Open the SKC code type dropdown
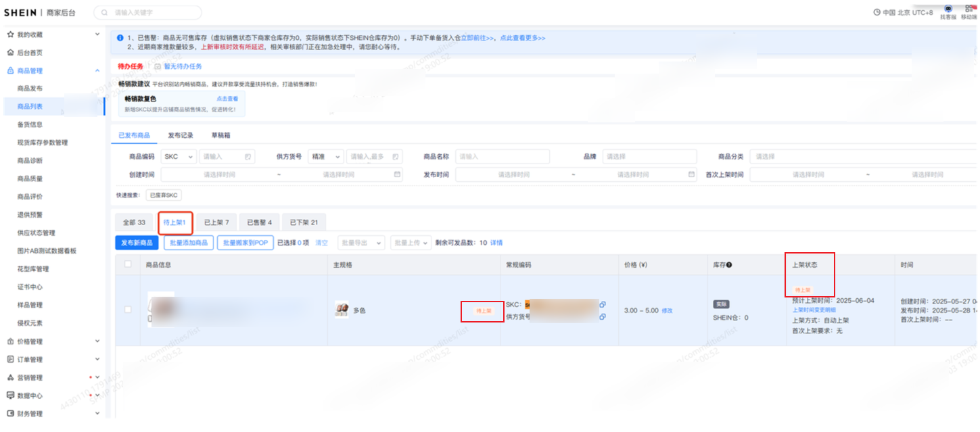 [179, 157]
